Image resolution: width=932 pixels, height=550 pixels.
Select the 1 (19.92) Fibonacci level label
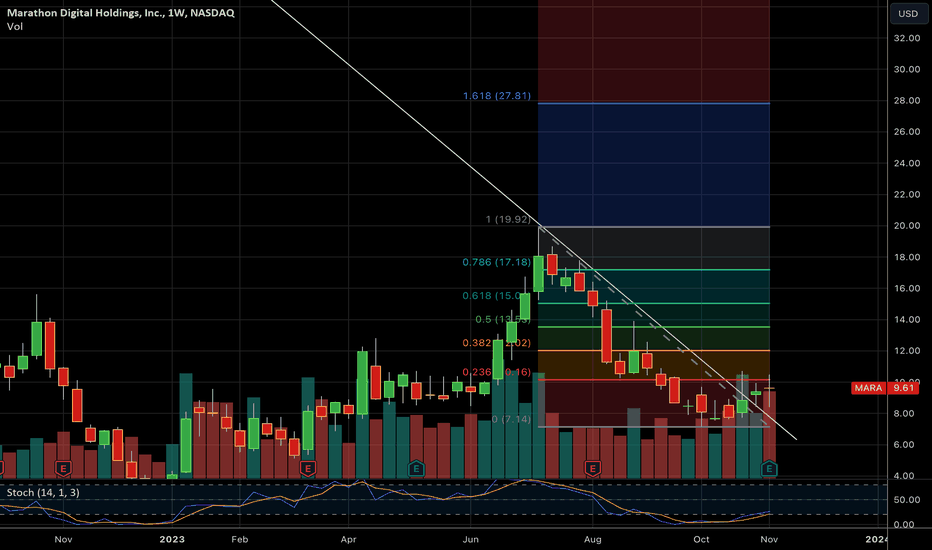point(508,219)
